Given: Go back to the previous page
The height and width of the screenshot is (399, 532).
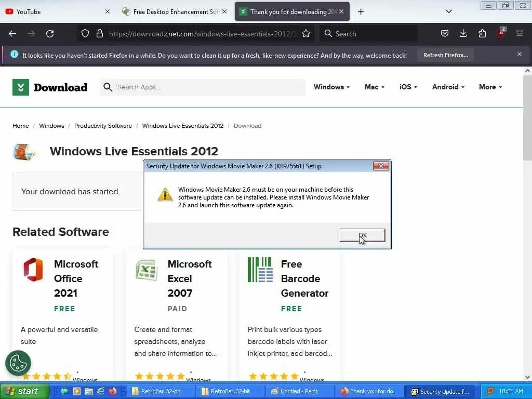Looking at the screenshot, I should (x=12, y=34).
